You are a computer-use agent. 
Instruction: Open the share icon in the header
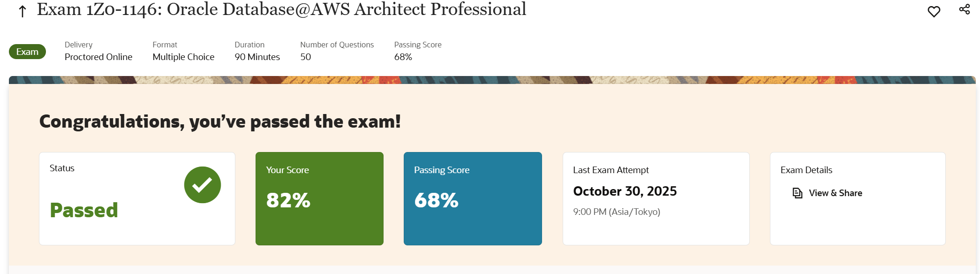pos(964,9)
